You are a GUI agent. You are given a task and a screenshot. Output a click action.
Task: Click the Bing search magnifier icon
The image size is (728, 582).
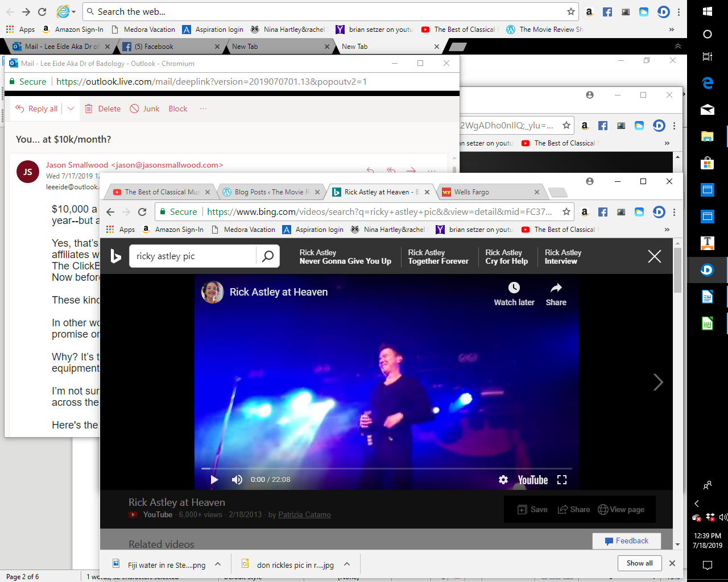coord(268,256)
